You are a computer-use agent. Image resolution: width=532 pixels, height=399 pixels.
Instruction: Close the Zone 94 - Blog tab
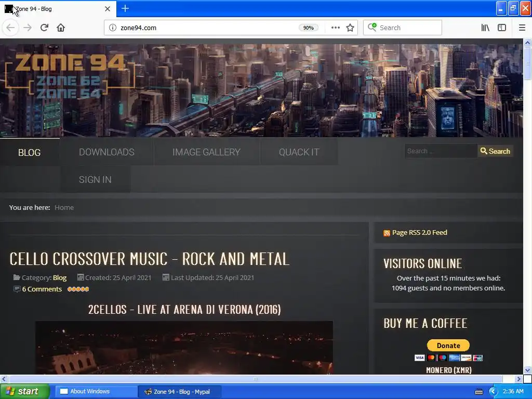108,9
